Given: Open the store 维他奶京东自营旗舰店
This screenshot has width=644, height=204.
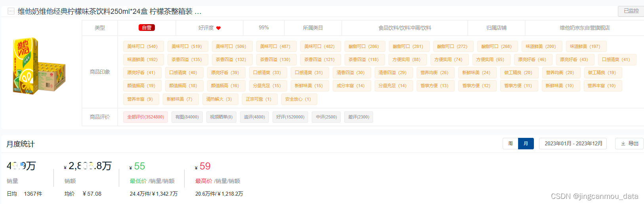Looking at the screenshot, I should (585, 28).
